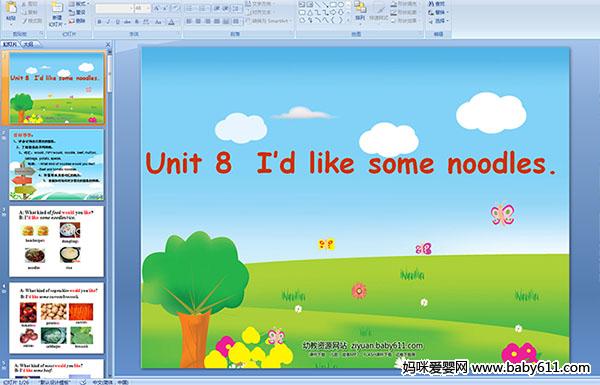
Task: Toggle Justify text alignment
Action: click(217, 21)
